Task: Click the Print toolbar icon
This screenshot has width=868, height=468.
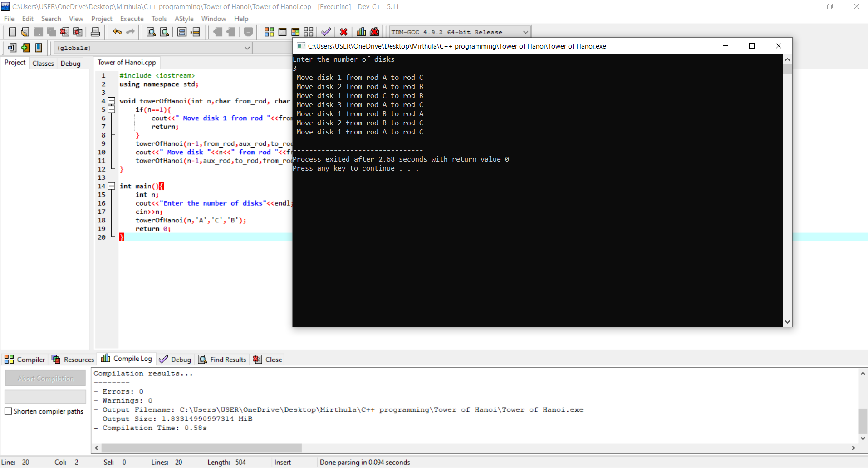Action: click(x=95, y=32)
